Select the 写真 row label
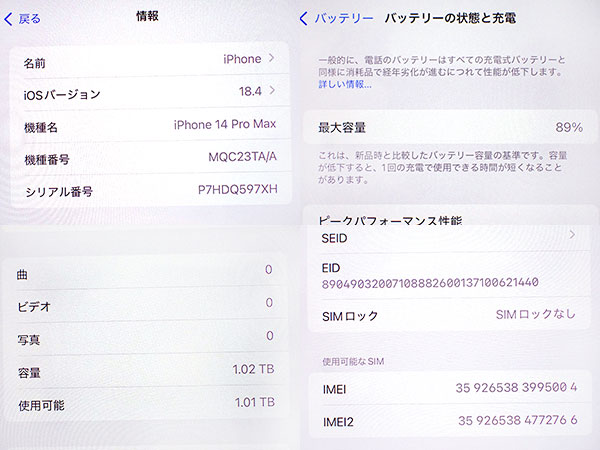This screenshot has height=450, width=600. point(29,340)
